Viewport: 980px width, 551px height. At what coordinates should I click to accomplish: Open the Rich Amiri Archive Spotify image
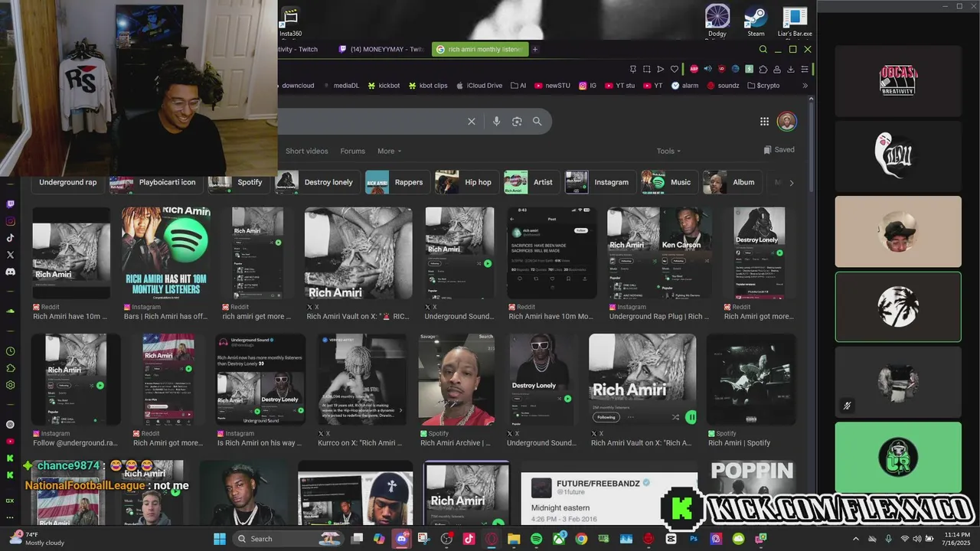(x=456, y=380)
